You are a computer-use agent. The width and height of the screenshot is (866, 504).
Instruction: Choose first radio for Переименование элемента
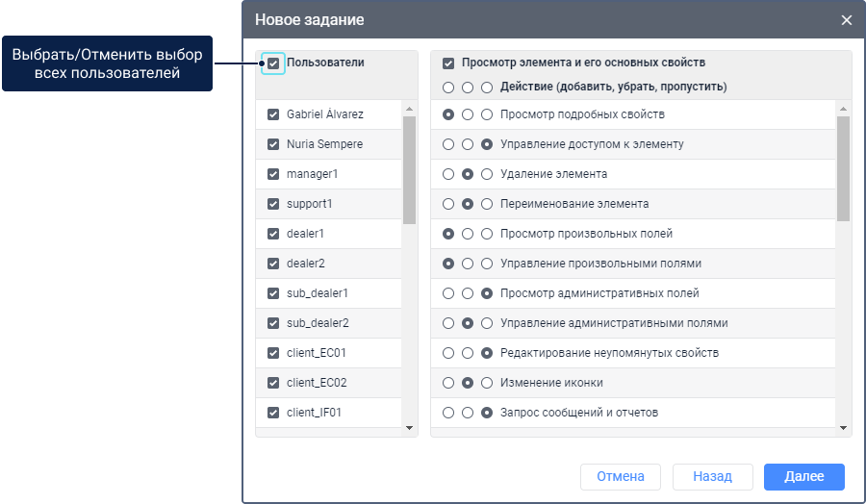pos(448,205)
